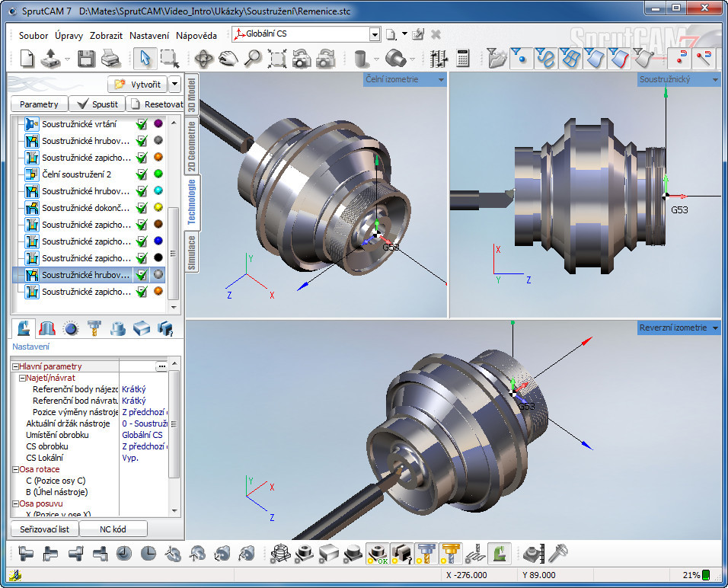
Task: Click the NC kód button
Action: (x=113, y=529)
